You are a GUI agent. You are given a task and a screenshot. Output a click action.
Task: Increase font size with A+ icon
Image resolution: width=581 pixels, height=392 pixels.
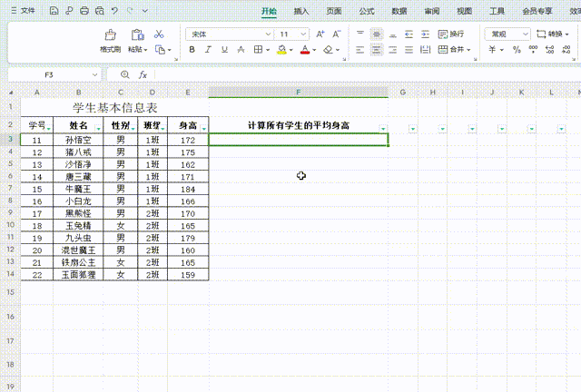coord(320,34)
